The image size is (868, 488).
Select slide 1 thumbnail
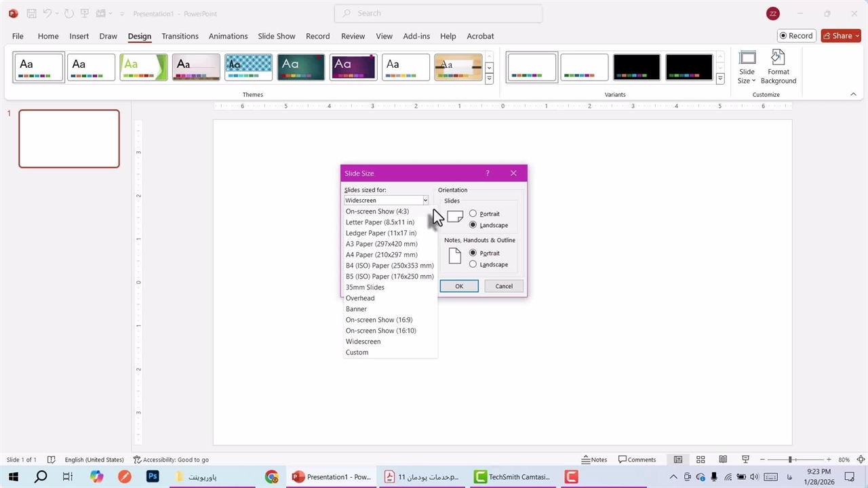click(x=69, y=139)
